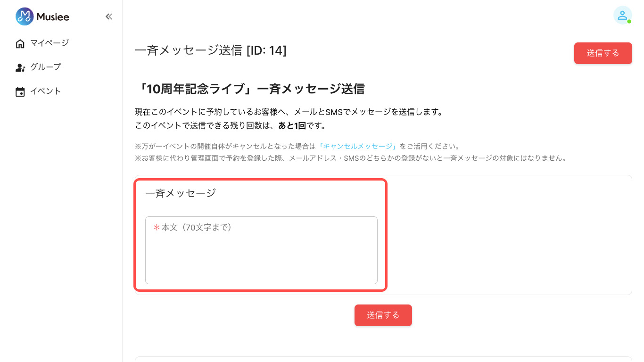The image size is (644, 362).
Task: Click the note about メールアドレス・SMS registration
Action: click(350, 158)
